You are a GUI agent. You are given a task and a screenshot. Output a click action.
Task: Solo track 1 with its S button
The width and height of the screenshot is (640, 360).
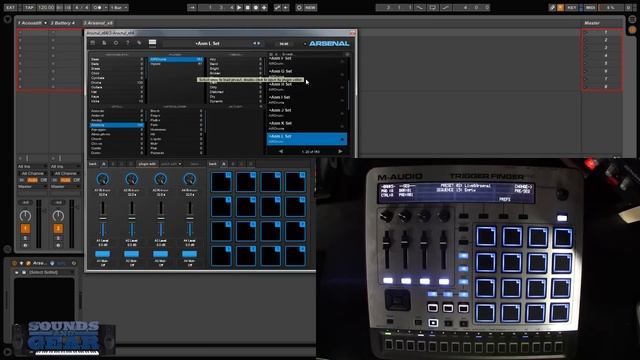tap(25, 238)
